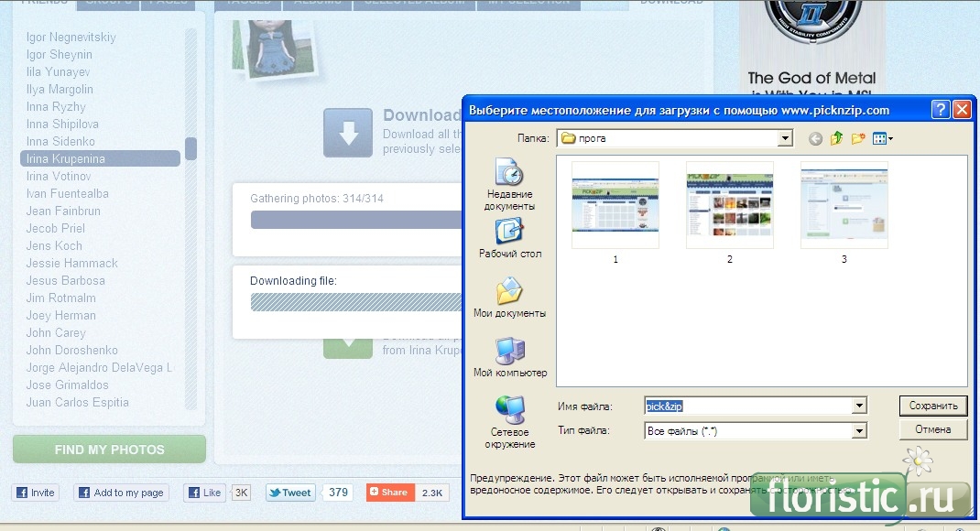This screenshot has height=531, width=980.
Task: Open the Views menu icon
Action: 883,139
